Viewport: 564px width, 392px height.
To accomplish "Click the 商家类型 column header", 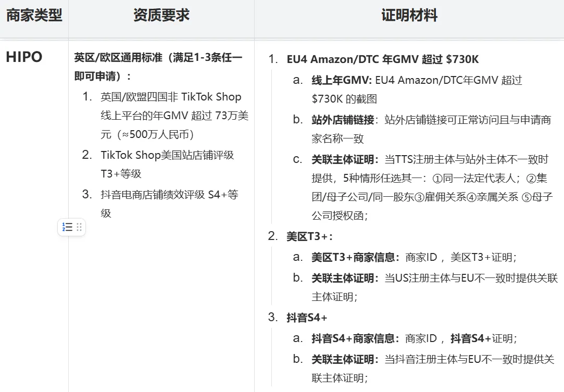I will [x=34, y=15].
